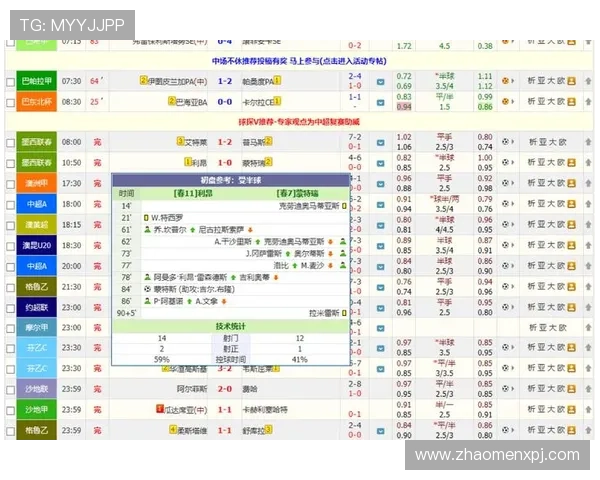Toggle the checkbox for the 沙地联 23:59 match

[11, 390]
